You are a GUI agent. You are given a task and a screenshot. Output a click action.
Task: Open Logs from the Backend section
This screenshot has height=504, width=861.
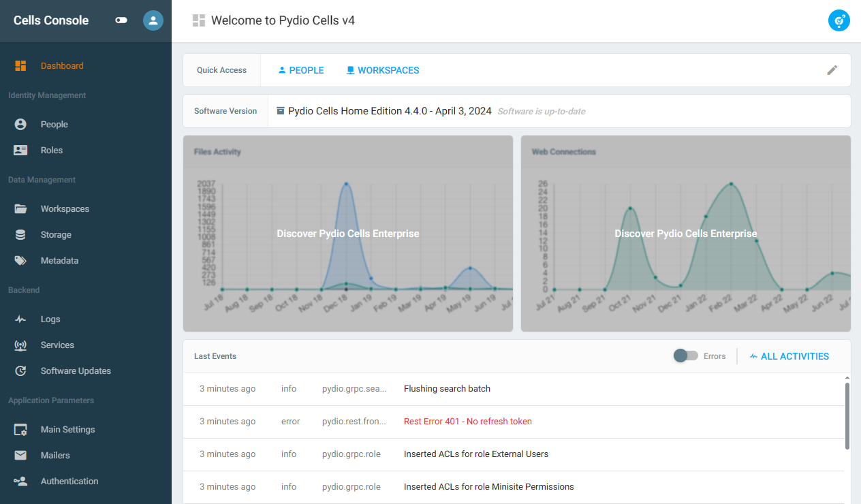(50, 319)
